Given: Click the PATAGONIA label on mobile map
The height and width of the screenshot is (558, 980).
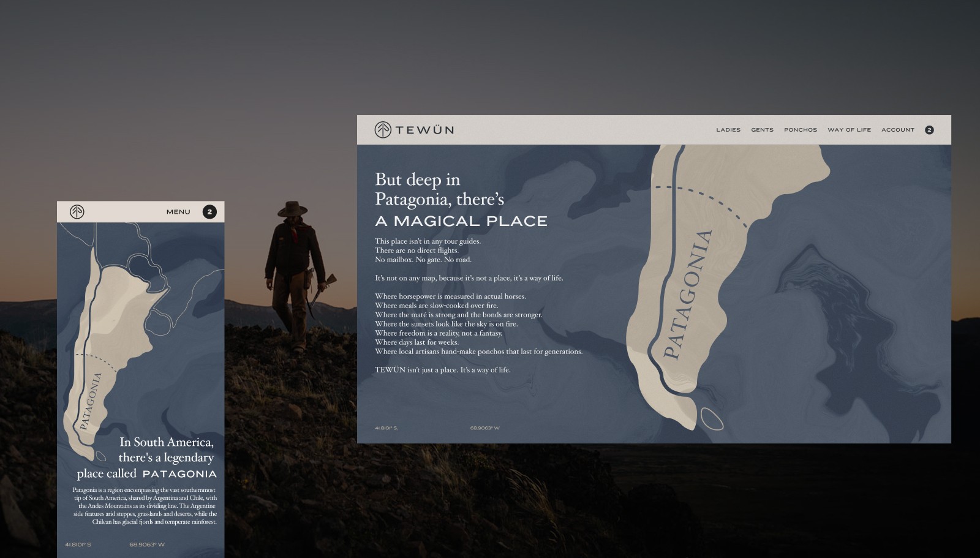Looking at the screenshot, I should tap(90, 401).
